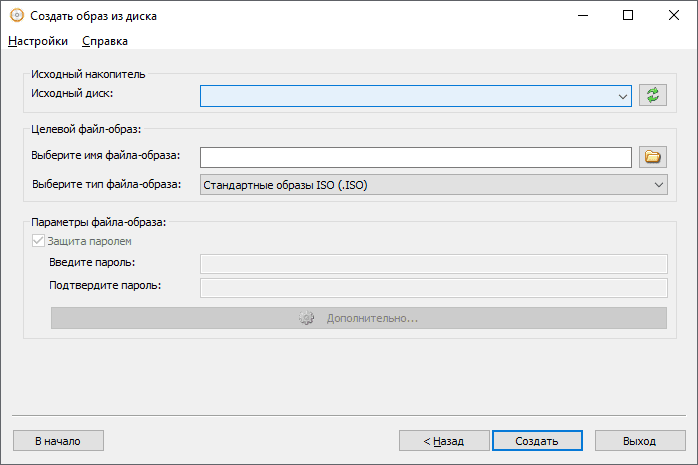Click the Выход button

(640, 440)
